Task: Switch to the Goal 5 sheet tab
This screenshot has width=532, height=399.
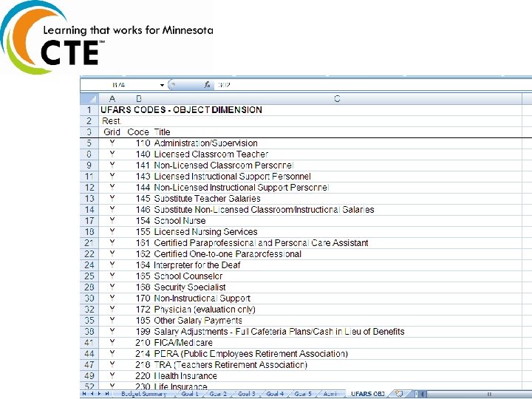Action: [x=303, y=394]
